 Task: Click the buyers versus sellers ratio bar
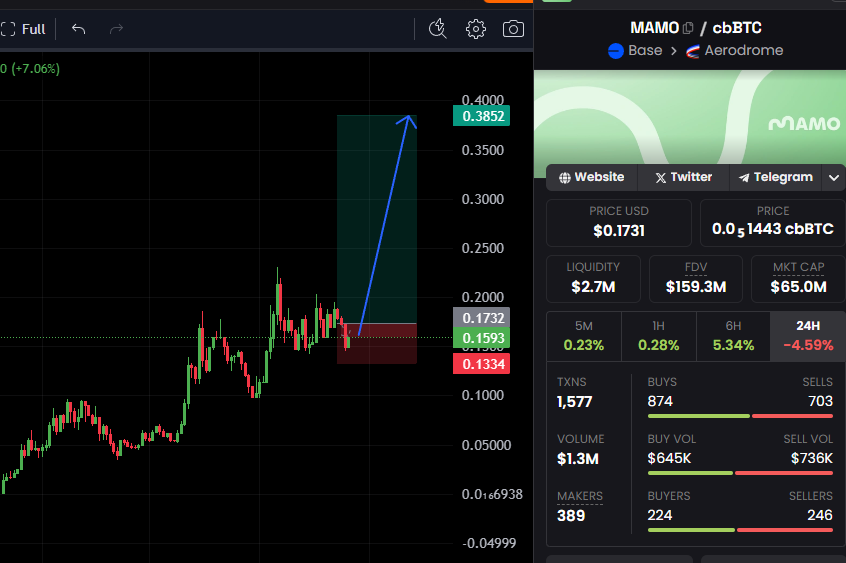[x=740, y=530]
